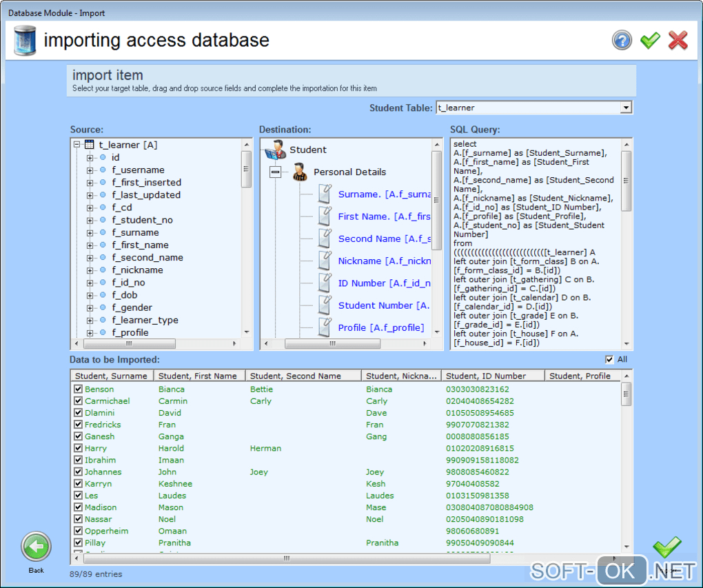
Task: Click the ID Number field clipboard icon
Action: (x=325, y=283)
